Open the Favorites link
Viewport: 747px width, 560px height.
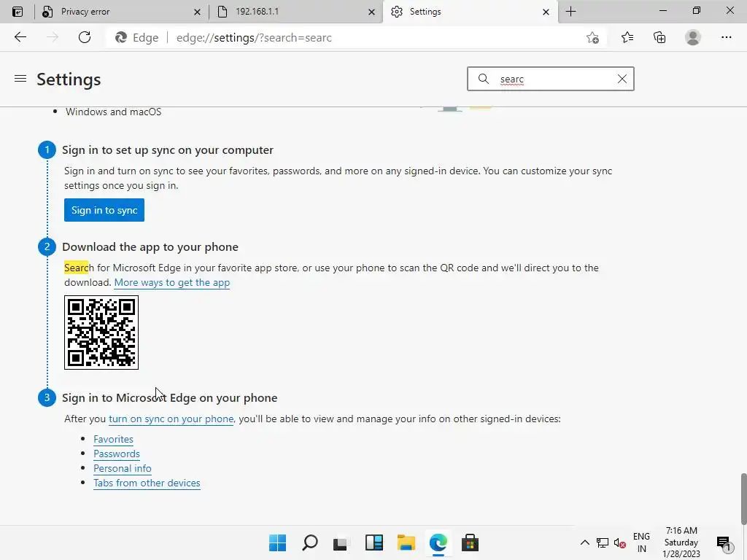(x=113, y=439)
